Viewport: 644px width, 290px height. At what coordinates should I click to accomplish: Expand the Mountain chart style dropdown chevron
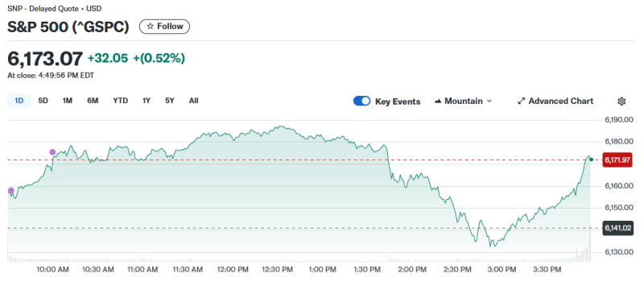pos(489,101)
